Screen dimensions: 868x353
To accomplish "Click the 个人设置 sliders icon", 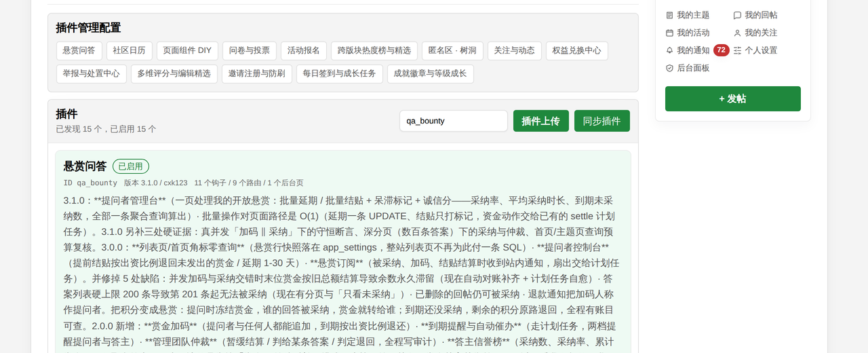I will (737, 50).
